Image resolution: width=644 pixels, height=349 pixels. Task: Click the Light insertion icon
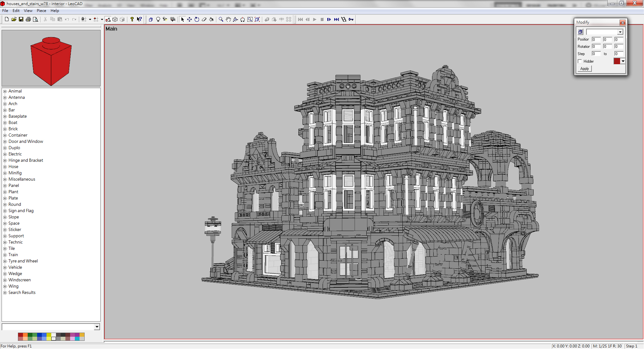click(158, 19)
